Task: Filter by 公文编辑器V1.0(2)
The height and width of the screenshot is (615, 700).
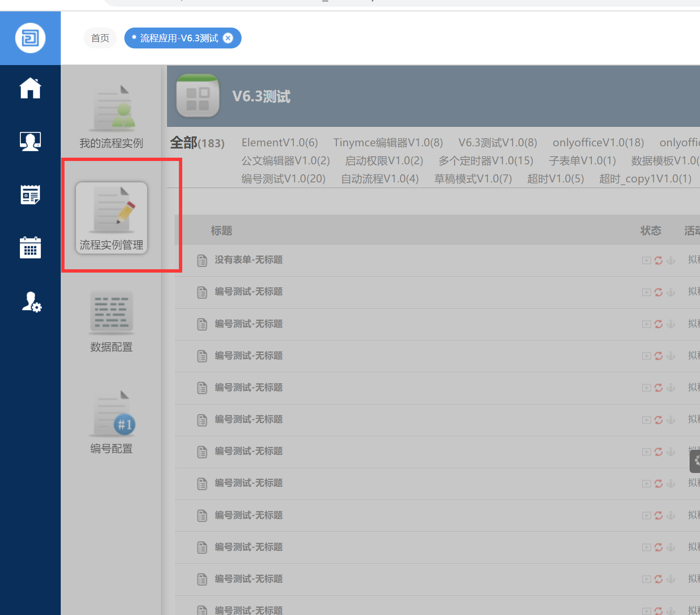Action: point(286,161)
